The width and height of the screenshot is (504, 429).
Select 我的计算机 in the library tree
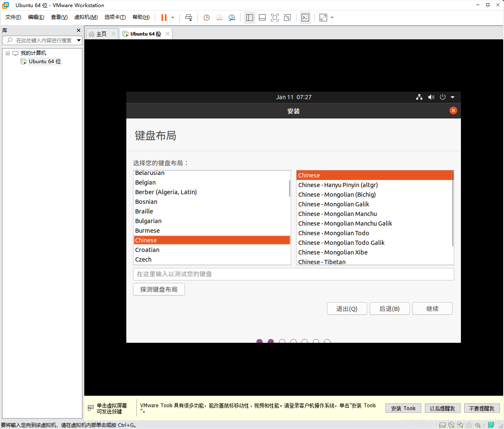pyautogui.click(x=33, y=53)
